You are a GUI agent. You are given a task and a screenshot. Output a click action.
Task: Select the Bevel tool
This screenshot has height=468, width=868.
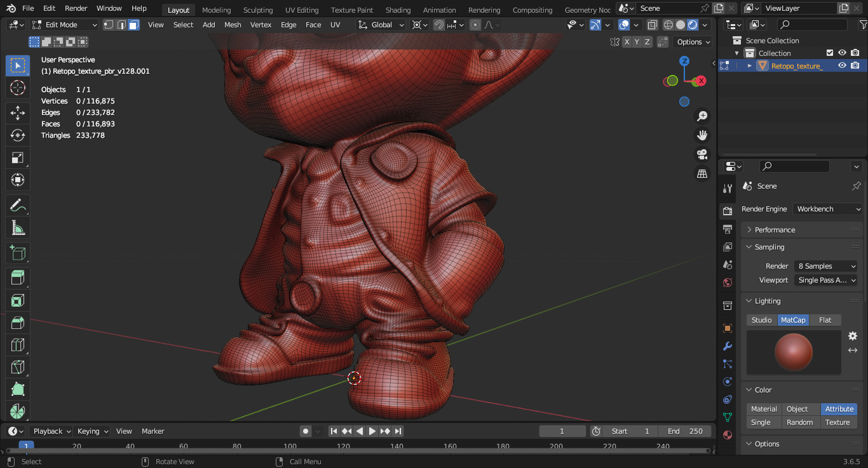18,322
